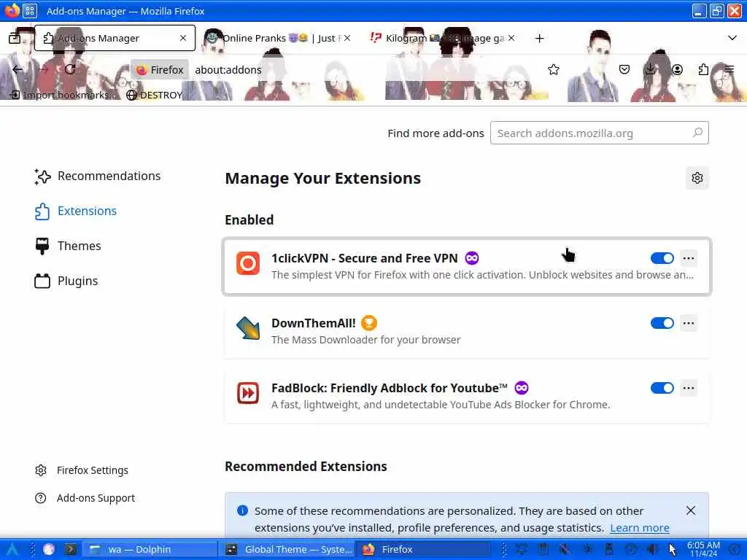Open Import bookmarks toolbar item

(63, 95)
